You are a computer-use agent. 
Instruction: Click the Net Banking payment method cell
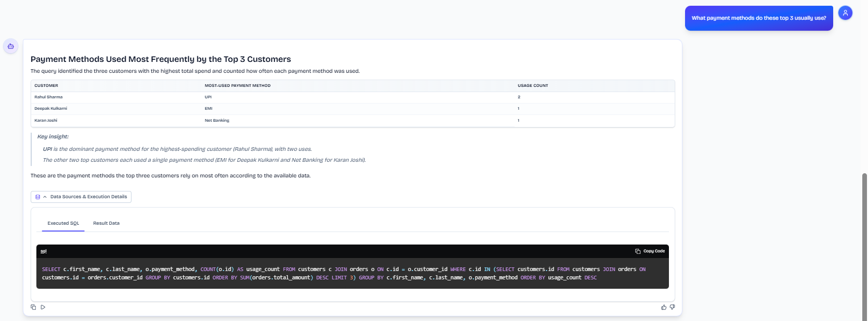[x=217, y=121]
